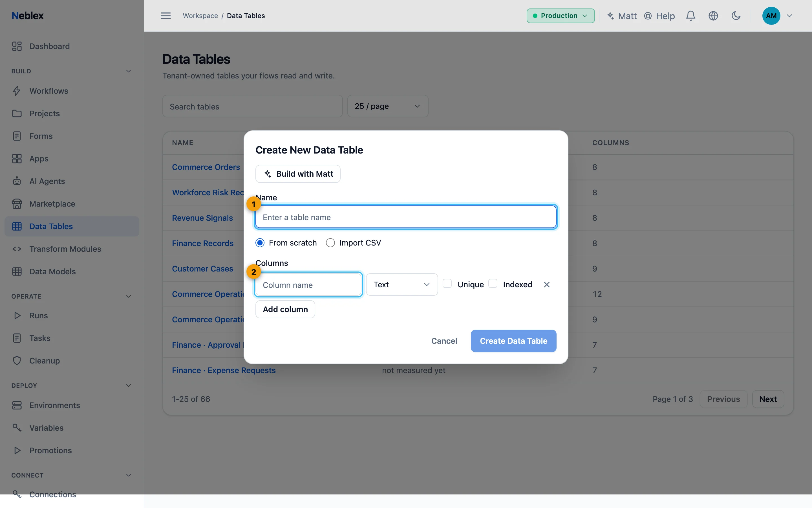
Task: Open the Matt AI assistant
Action: [622, 16]
